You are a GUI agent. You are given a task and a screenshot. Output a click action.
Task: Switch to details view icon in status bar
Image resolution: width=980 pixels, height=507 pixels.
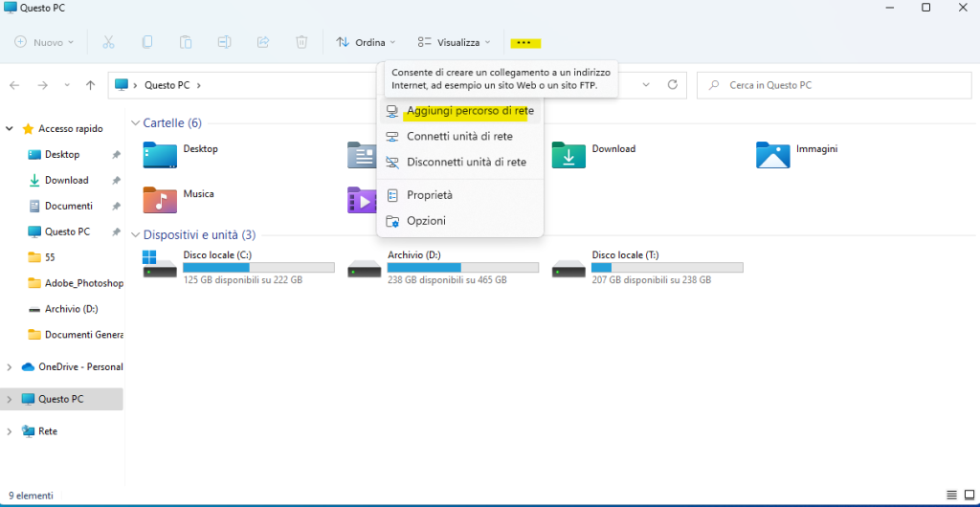click(x=950, y=496)
